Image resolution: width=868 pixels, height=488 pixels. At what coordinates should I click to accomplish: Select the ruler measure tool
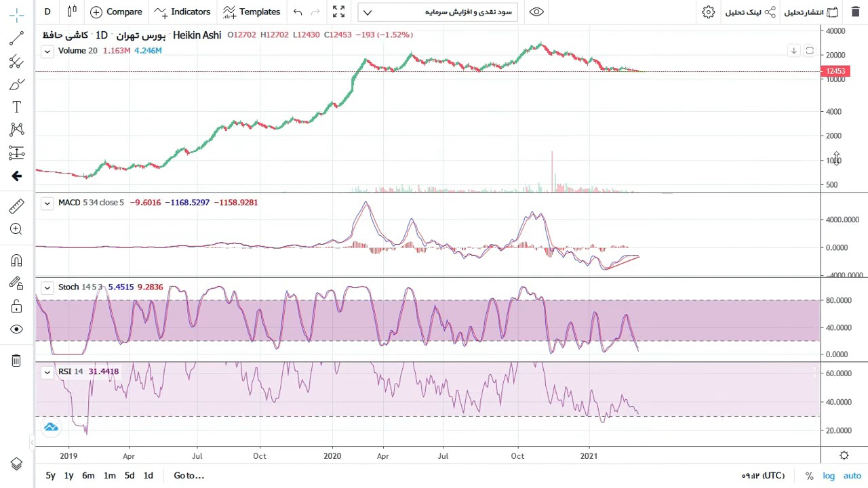17,206
